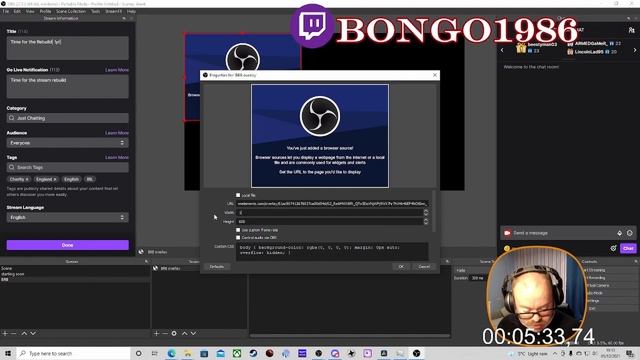This screenshot has height=360, width=640.
Task: Open the StreamFX menu
Action: tap(113, 11)
